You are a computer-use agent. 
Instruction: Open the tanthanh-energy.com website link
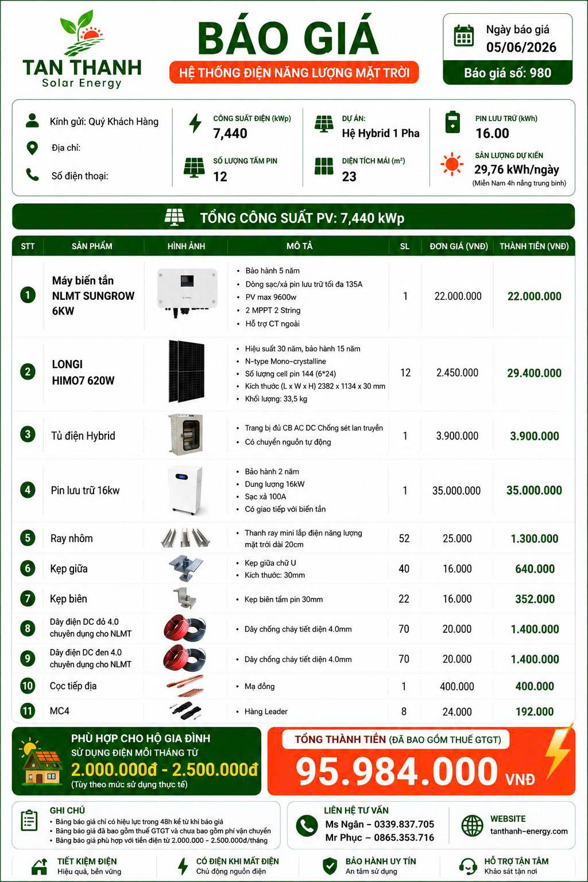pyautogui.click(x=529, y=831)
